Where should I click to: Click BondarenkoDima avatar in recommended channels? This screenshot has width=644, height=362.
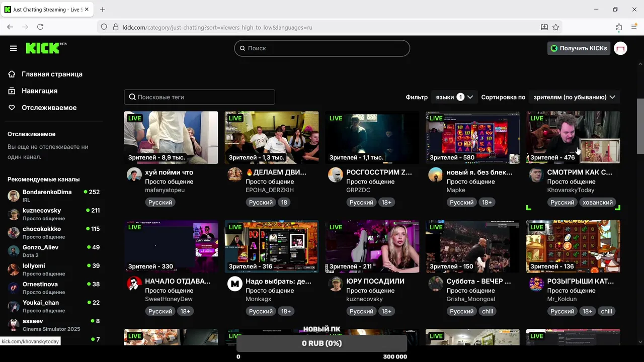click(14, 196)
